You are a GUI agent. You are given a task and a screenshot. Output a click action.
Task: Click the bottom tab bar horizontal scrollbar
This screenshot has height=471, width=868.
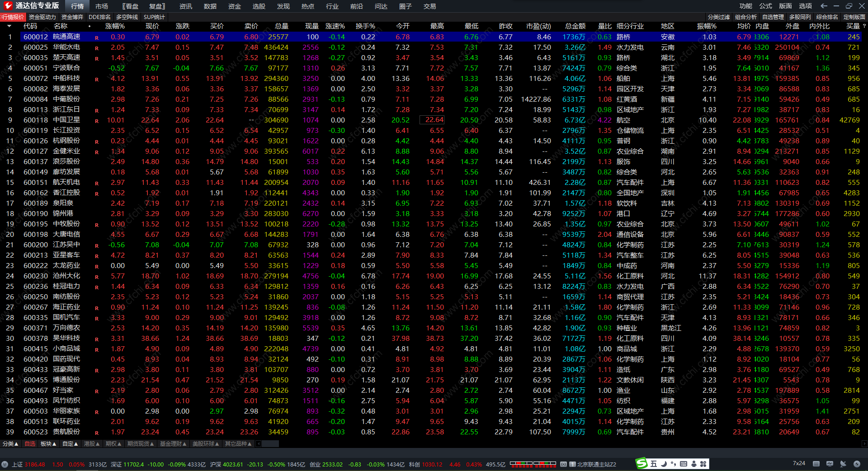click(270, 444)
